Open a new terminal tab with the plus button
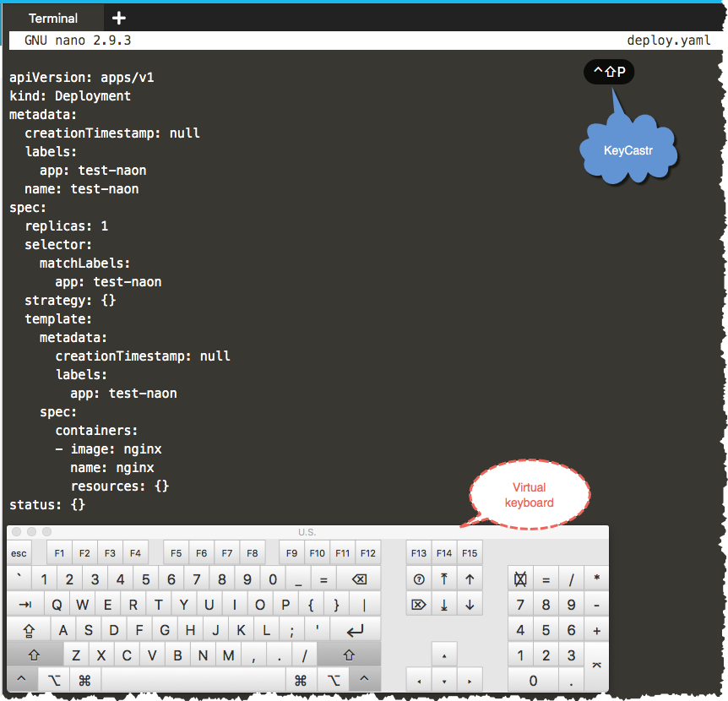 pyautogui.click(x=119, y=18)
